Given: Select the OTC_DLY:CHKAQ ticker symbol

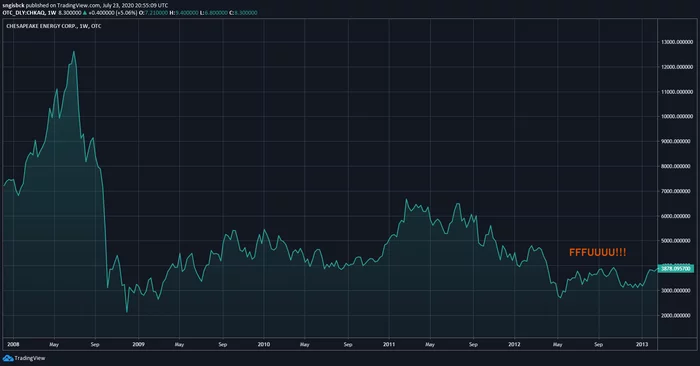Looking at the screenshot, I should coord(23,13).
